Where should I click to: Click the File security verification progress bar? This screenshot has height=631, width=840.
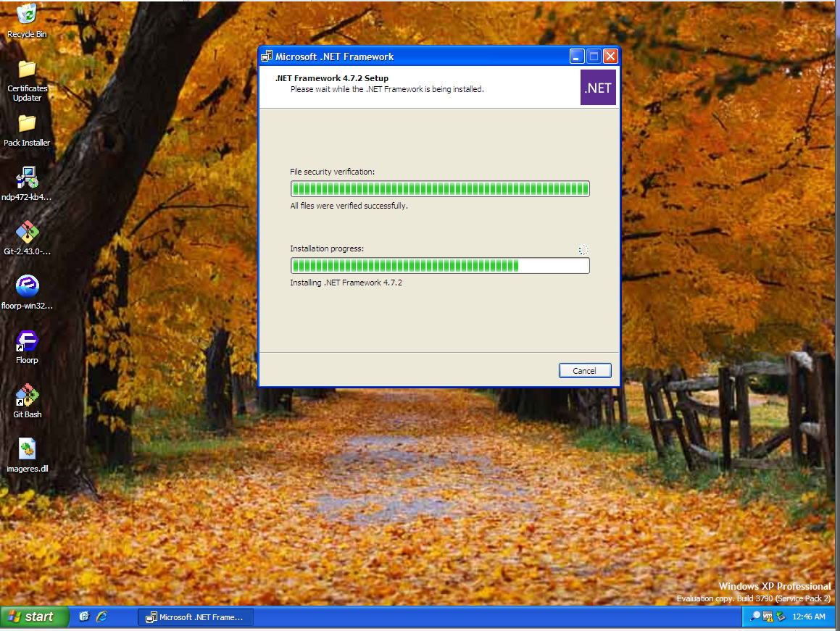pos(440,188)
